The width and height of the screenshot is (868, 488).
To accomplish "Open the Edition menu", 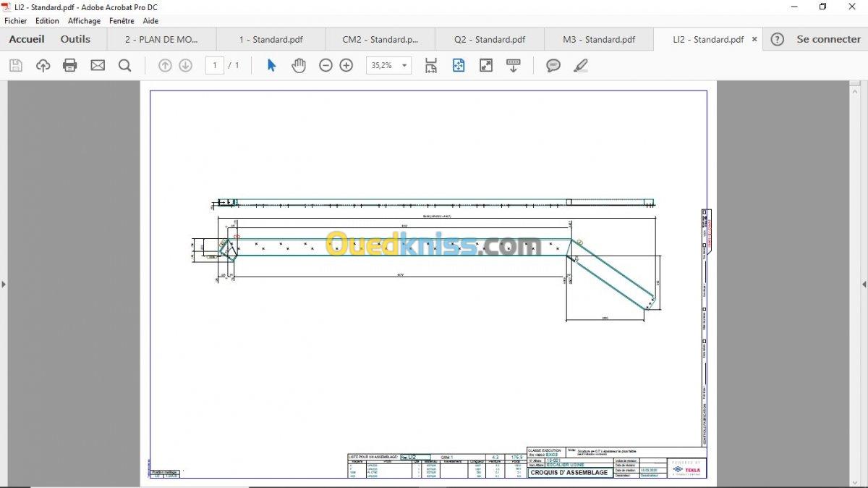I will [47, 21].
